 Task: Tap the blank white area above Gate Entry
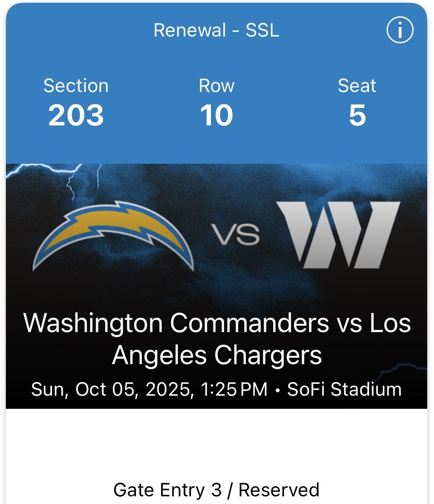[x=217, y=442]
